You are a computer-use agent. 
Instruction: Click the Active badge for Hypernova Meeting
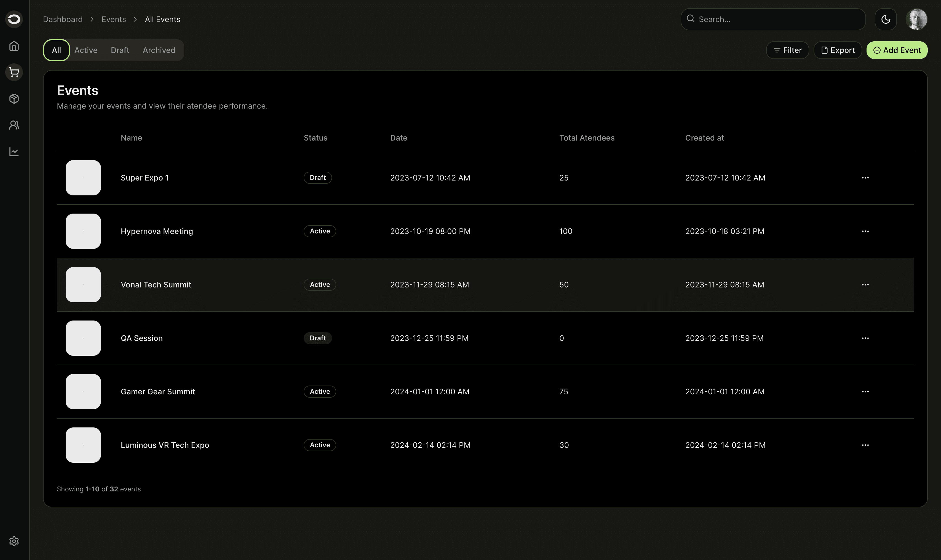320,231
